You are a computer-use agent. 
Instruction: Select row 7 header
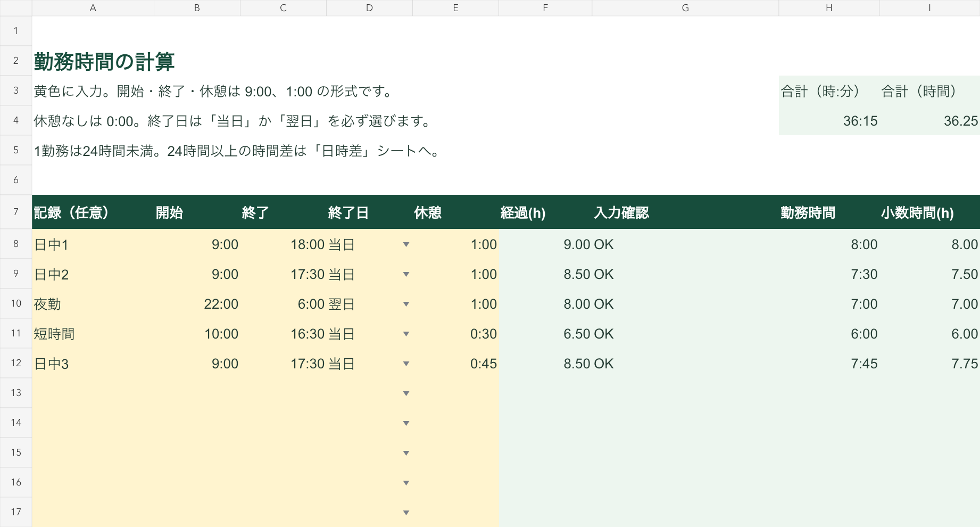pyautogui.click(x=16, y=212)
